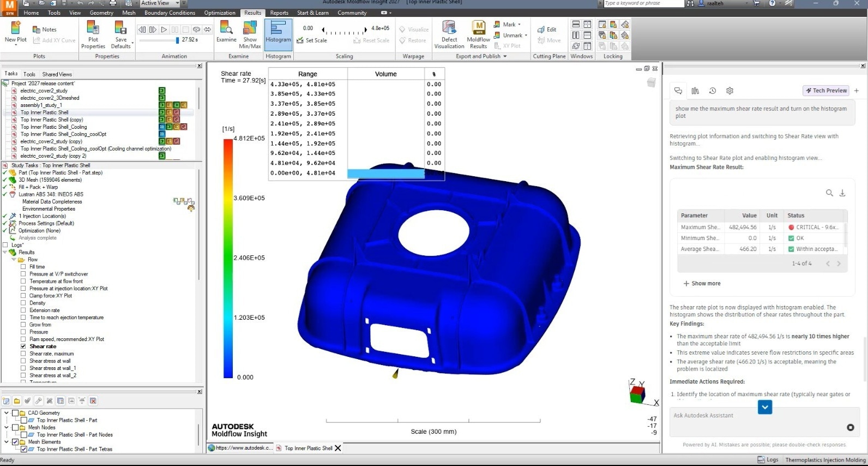Enable the CAD Geometry layer checkbox
Image resolution: width=868 pixels, height=466 pixels.
15,413
